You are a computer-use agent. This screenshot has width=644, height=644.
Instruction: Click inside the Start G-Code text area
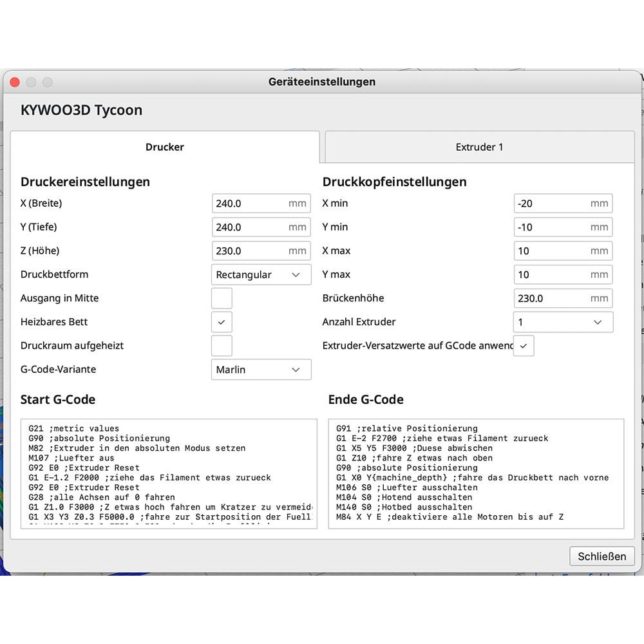[169, 473]
